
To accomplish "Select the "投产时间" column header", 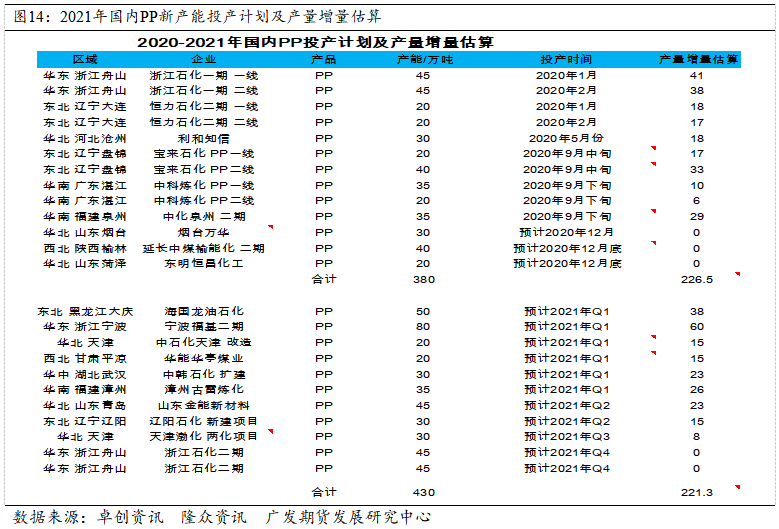I will pyautogui.click(x=566, y=60).
